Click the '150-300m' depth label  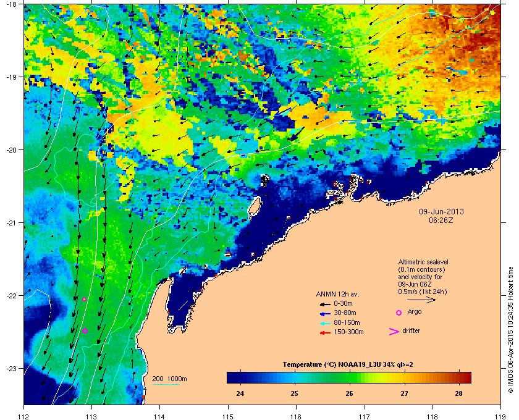tap(348, 332)
